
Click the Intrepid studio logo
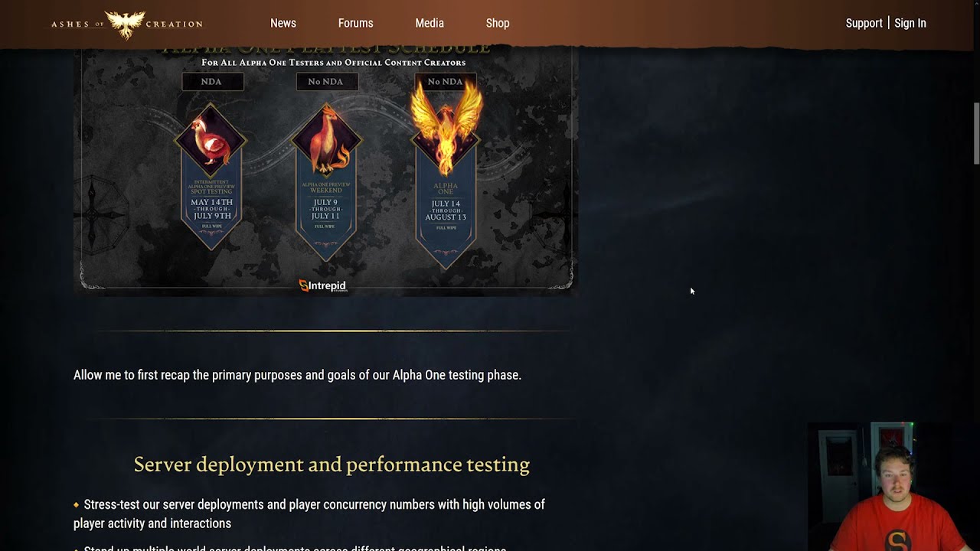coord(322,285)
